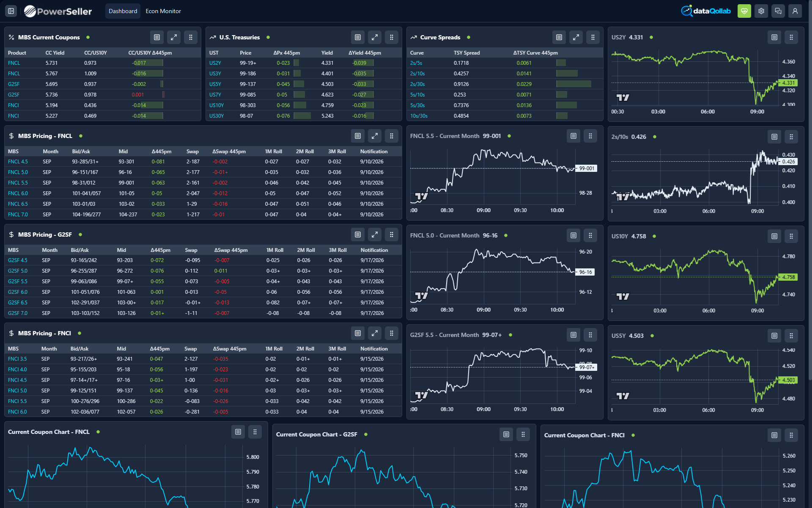Expand Curve Spreads panel fullscreen

tap(576, 37)
